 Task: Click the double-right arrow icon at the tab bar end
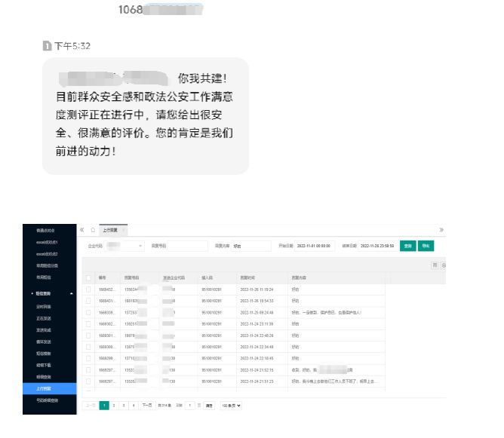[441, 230]
